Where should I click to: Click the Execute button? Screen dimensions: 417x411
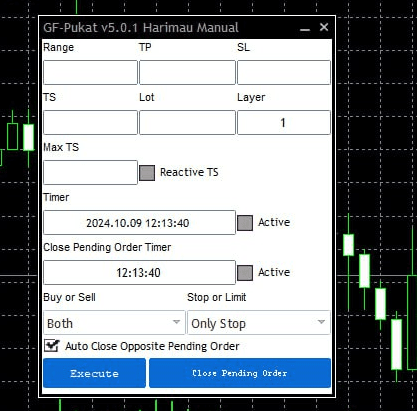(x=94, y=373)
